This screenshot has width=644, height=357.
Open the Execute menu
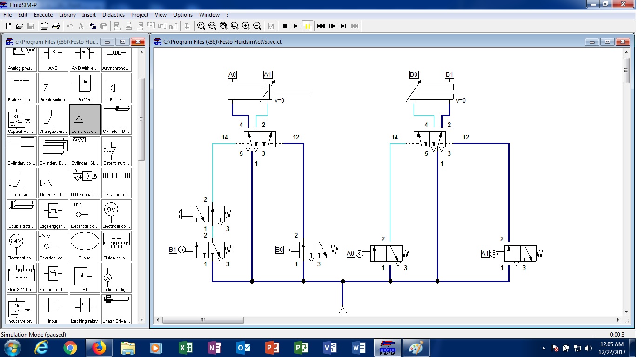pyautogui.click(x=43, y=15)
